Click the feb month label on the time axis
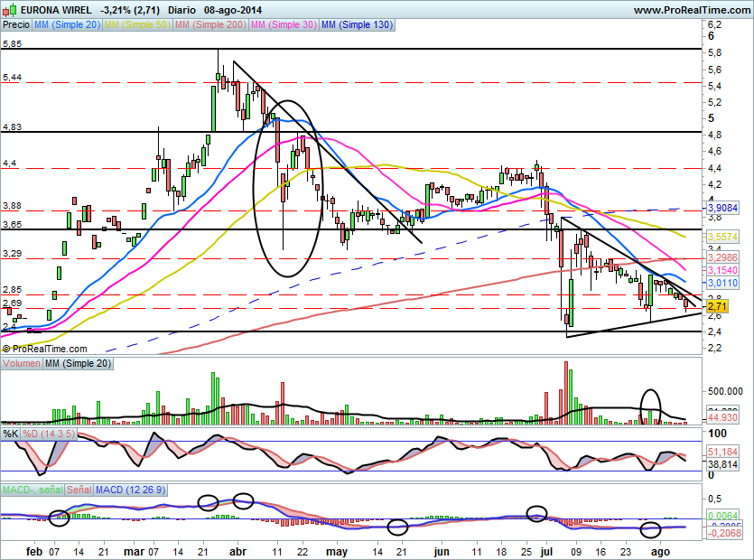 pyautogui.click(x=34, y=552)
